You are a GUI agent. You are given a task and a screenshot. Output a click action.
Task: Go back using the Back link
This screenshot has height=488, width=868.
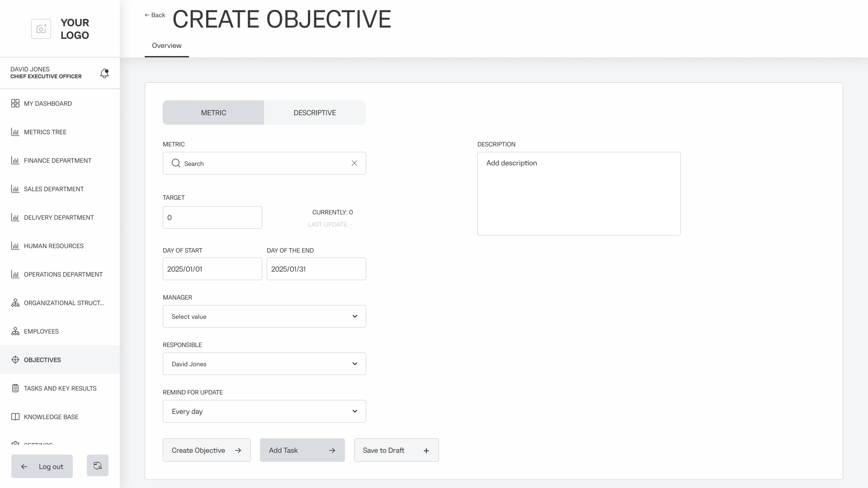coord(155,15)
